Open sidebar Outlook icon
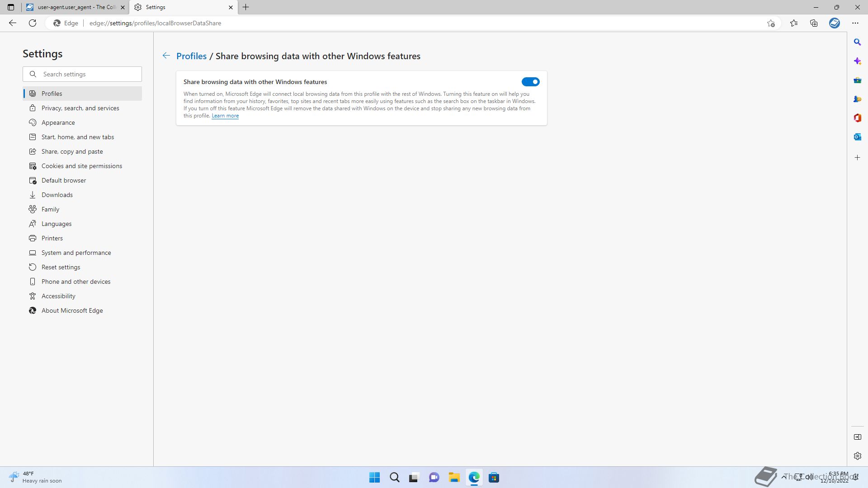This screenshot has height=488, width=868. coord(858,137)
